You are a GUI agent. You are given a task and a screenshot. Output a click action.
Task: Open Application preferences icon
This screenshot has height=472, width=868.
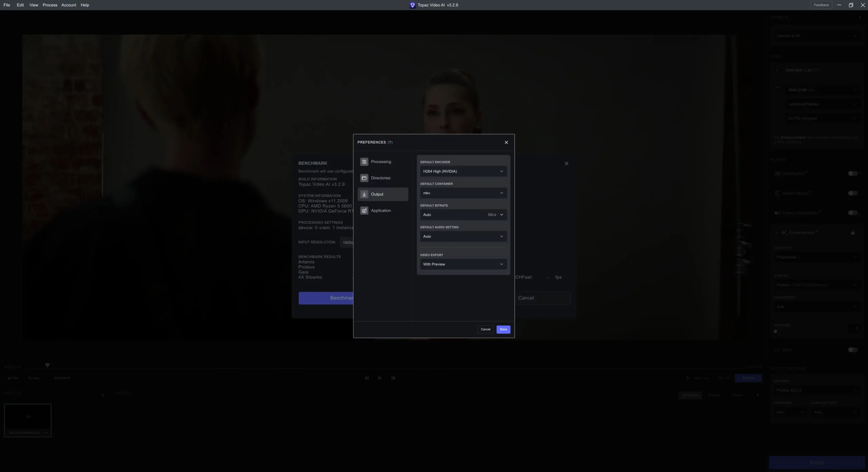(x=364, y=211)
